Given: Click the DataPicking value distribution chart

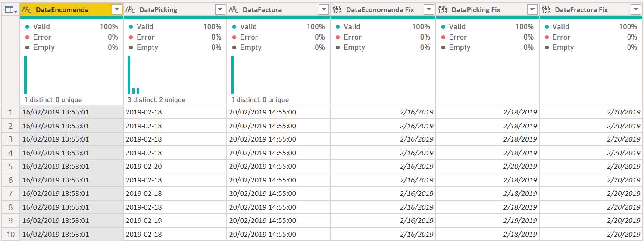Looking at the screenshot, I should point(134,75).
